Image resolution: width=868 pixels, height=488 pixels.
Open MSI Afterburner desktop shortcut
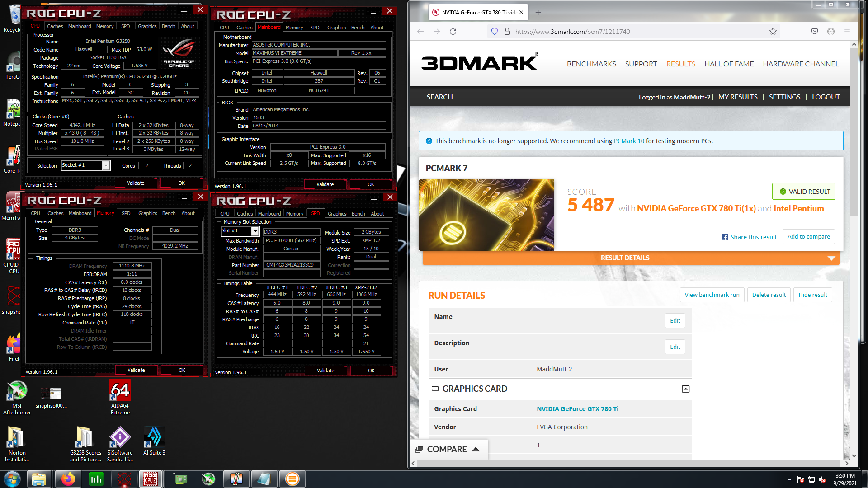tap(17, 398)
